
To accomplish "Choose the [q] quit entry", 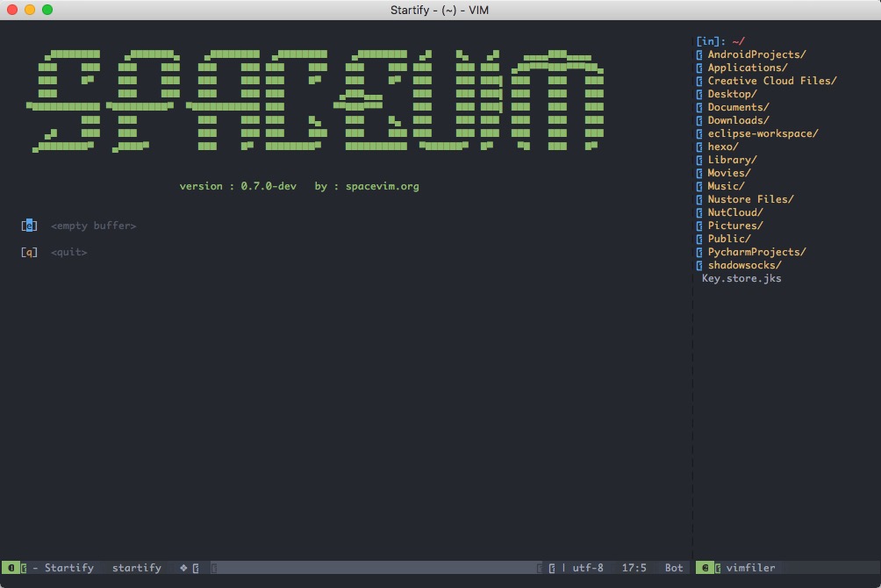I will click(68, 252).
